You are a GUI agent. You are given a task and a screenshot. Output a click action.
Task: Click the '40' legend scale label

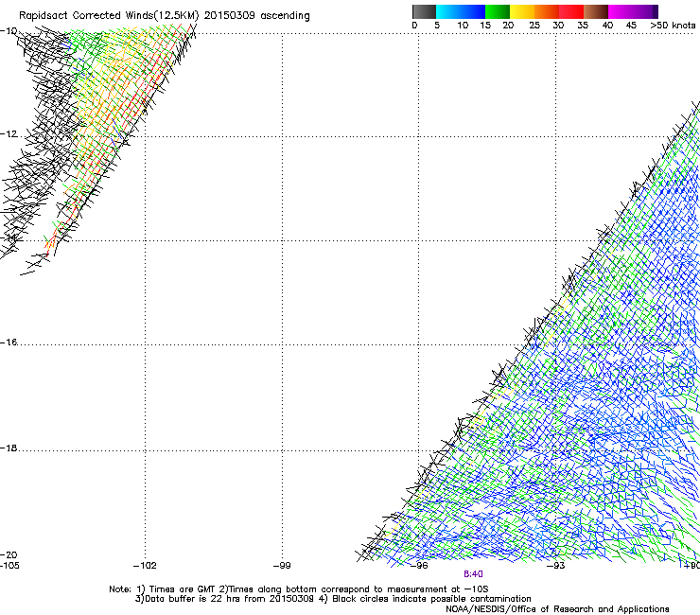[x=607, y=26]
